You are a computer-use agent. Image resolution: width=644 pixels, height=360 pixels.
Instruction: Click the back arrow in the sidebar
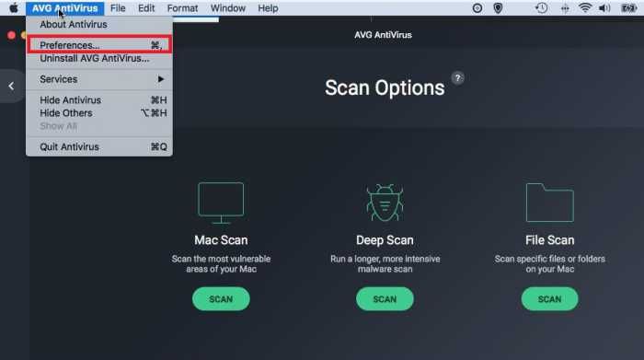click(x=11, y=86)
